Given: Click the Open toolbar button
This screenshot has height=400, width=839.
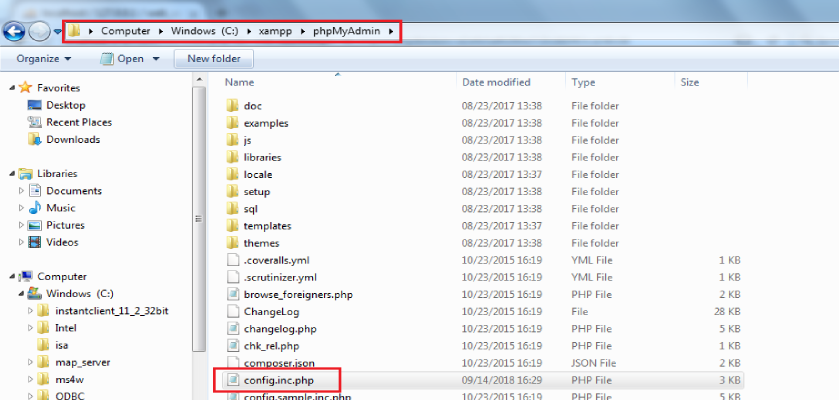Looking at the screenshot, I should pyautogui.click(x=124, y=59).
